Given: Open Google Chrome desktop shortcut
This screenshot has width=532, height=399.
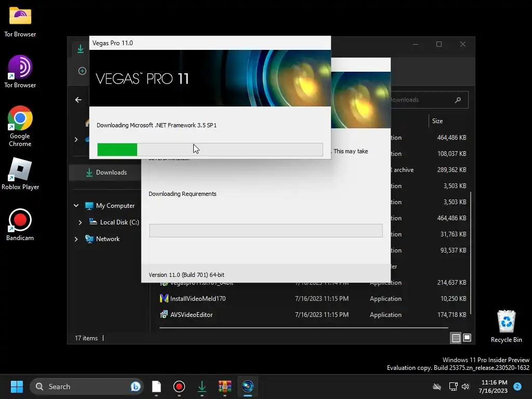Looking at the screenshot, I should click(20, 126).
